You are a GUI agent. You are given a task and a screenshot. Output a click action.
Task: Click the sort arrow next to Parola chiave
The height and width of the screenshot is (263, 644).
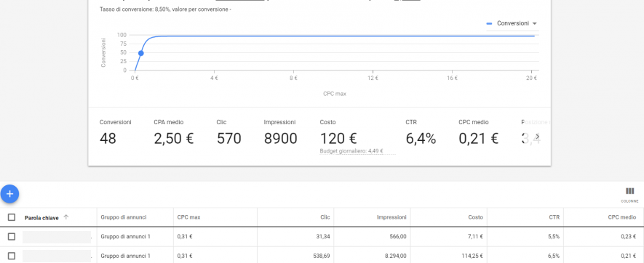click(x=66, y=217)
